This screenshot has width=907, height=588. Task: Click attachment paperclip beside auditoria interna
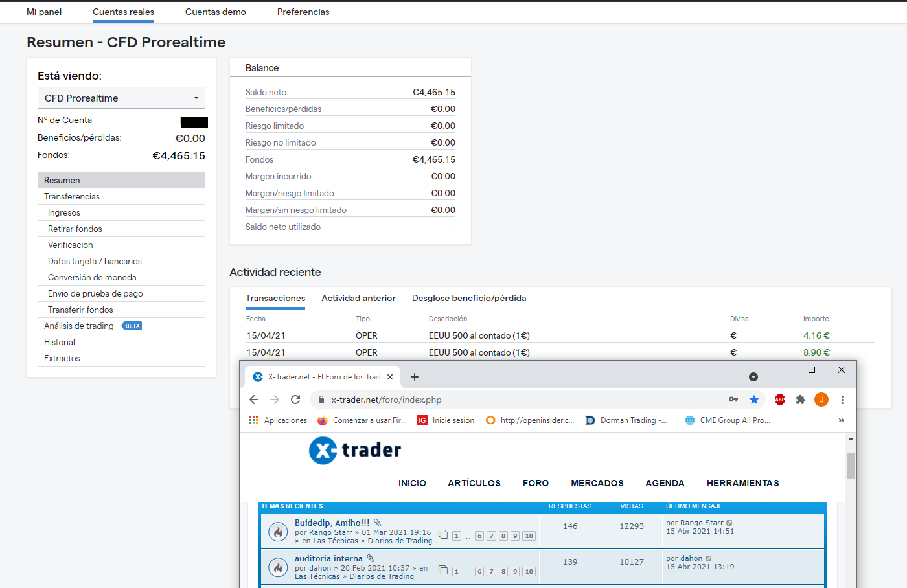[371, 558]
